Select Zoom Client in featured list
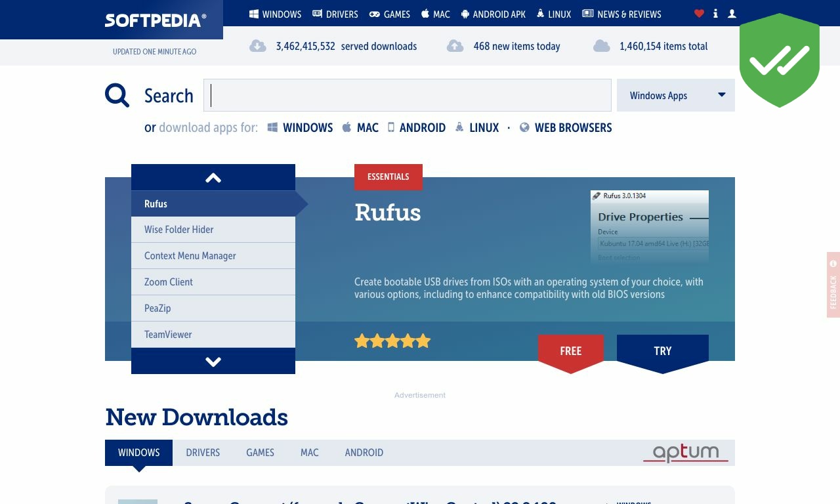 coord(213,282)
